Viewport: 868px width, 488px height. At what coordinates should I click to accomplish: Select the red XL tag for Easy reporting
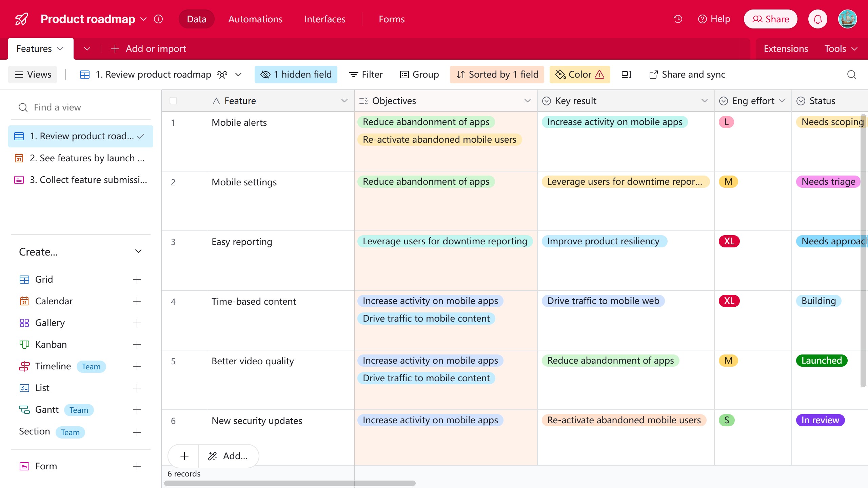(729, 241)
